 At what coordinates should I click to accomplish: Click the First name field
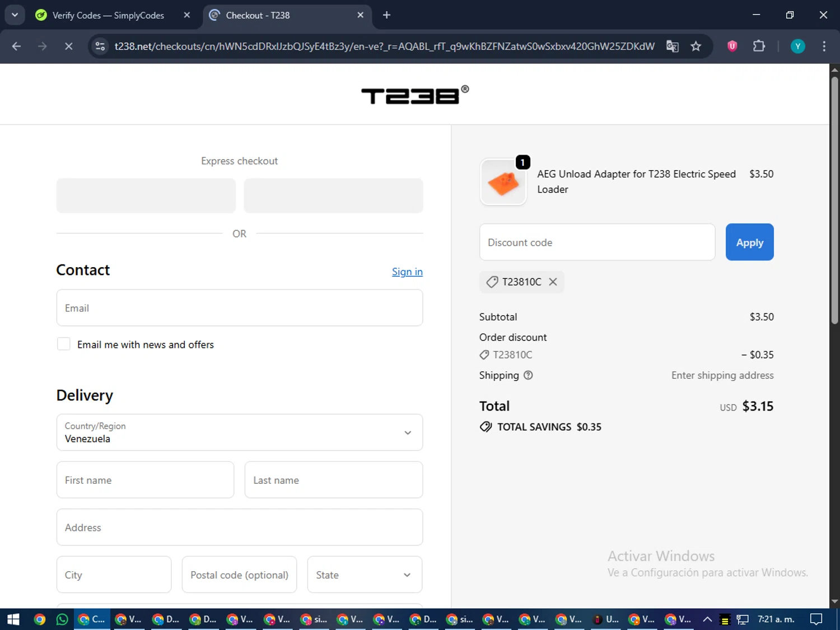(145, 480)
